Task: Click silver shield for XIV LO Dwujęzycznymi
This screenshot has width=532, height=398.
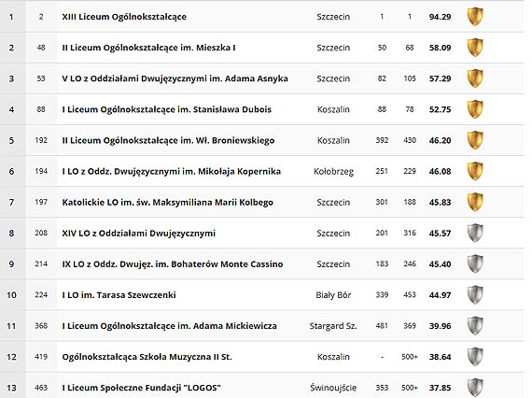Action: point(475,233)
